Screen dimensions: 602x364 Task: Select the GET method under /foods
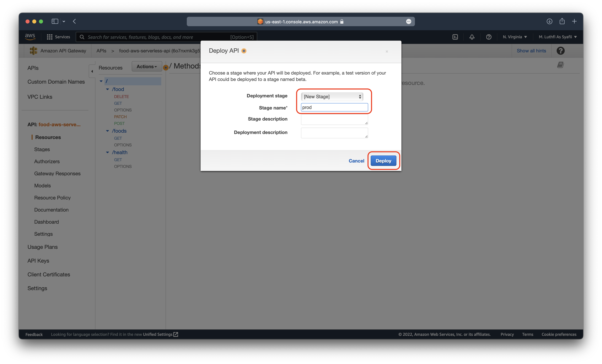click(x=118, y=138)
